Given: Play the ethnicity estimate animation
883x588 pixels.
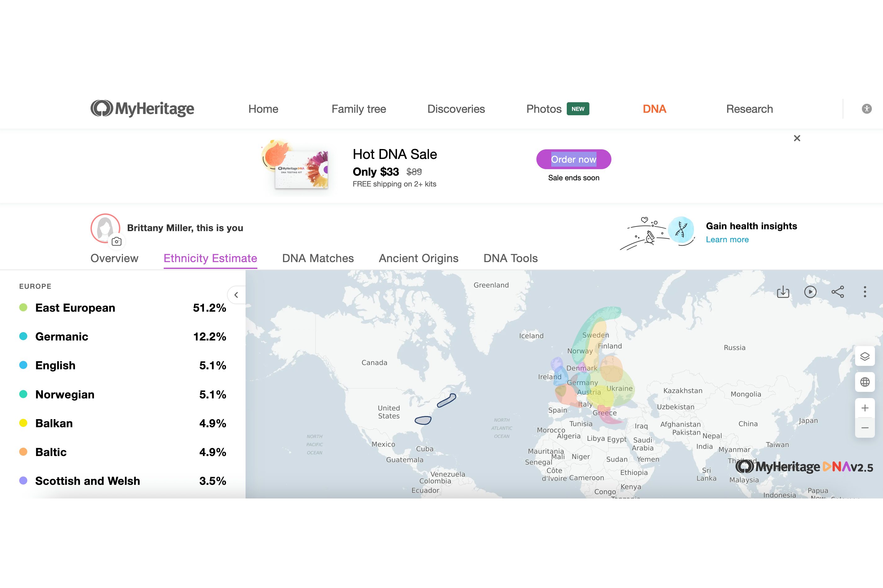Looking at the screenshot, I should click(810, 292).
